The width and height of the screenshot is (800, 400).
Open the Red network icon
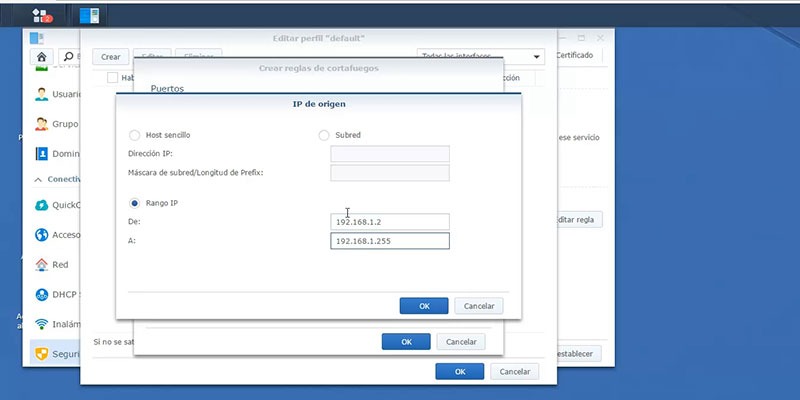(x=41, y=265)
